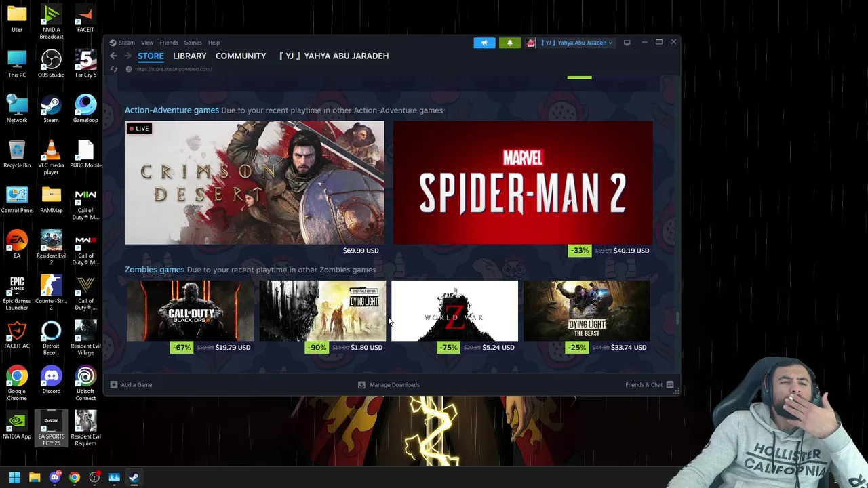Select the Steam desktop shortcut
Viewport: 868px width, 488px height.
click(x=52, y=109)
